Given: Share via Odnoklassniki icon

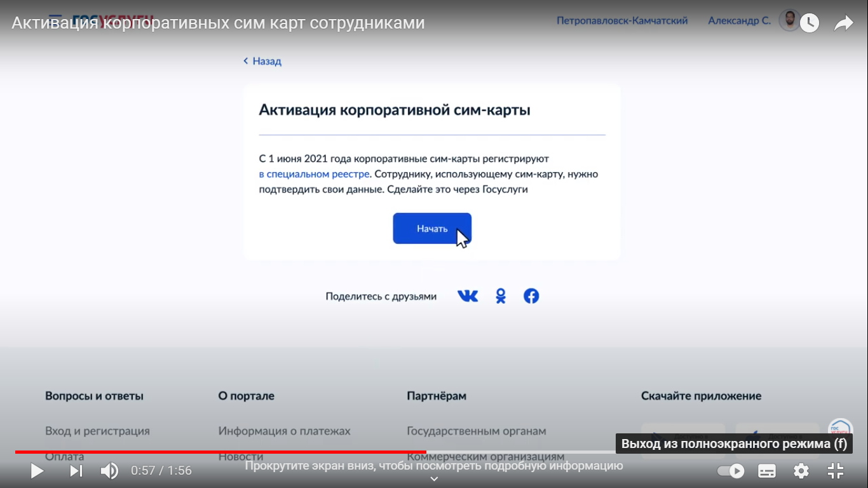Looking at the screenshot, I should 501,296.
